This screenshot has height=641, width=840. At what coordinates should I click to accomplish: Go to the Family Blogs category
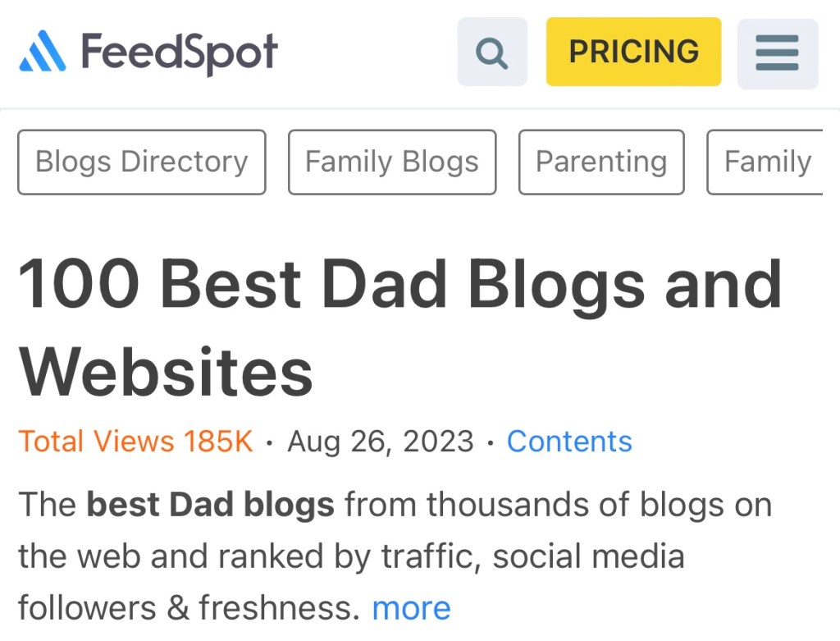tap(391, 162)
